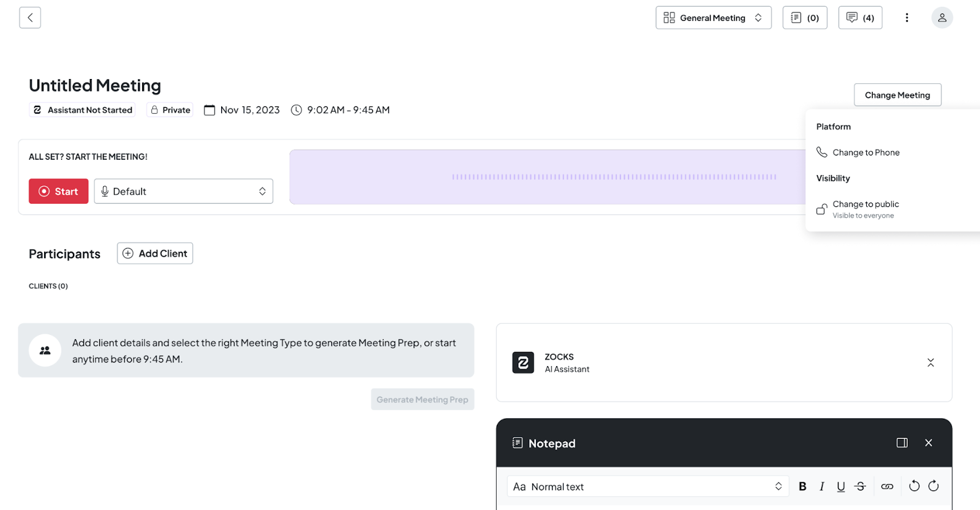
Task: Open the Normal text style dropdown
Action: pyautogui.click(x=648, y=487)
